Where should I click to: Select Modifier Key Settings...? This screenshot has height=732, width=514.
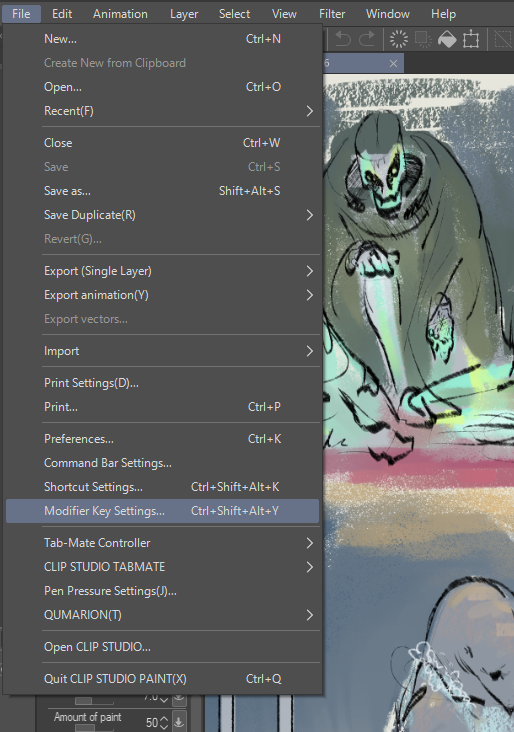162,511
